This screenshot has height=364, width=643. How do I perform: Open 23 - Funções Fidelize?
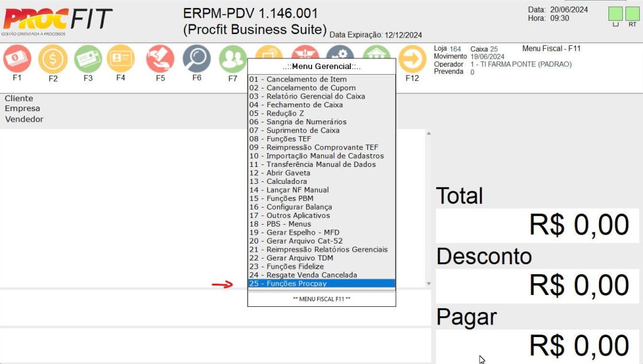[x=321, y=267]
